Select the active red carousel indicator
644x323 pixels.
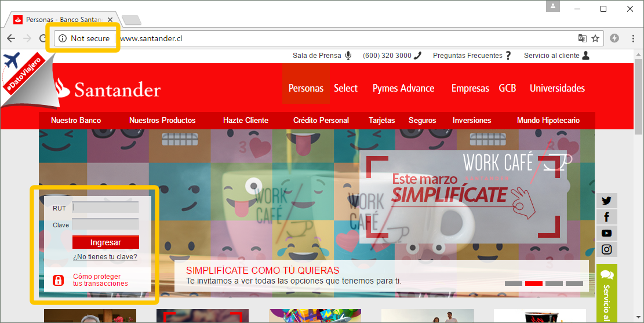[534, 284]
